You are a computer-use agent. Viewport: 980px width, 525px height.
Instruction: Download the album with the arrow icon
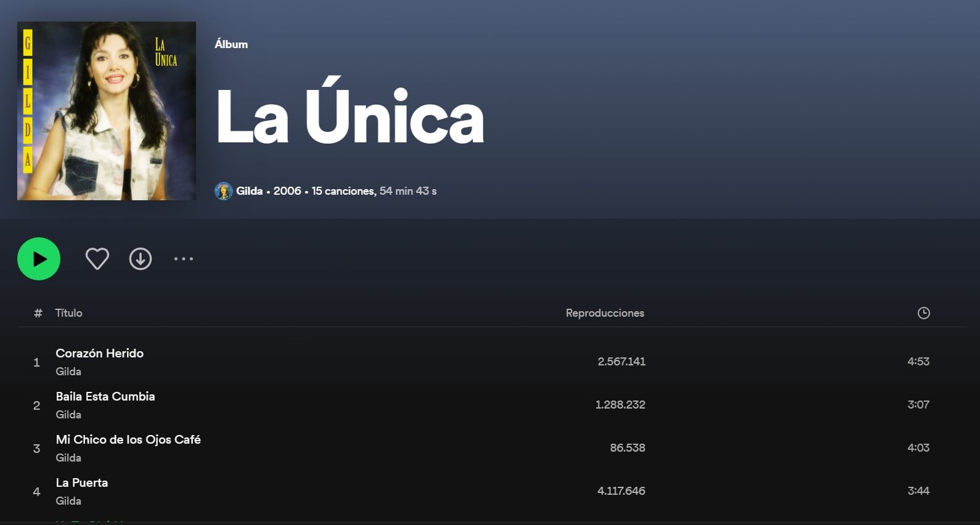click(x=141, y=259)
